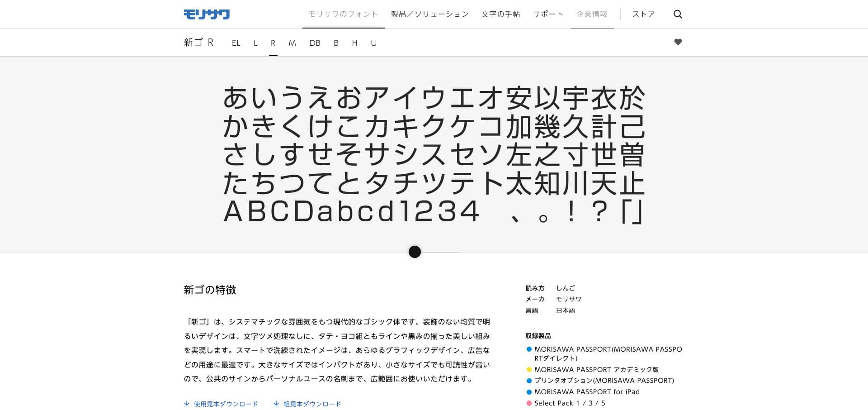
Task: Switch to the DB weight tab
Action: (315, 43)
